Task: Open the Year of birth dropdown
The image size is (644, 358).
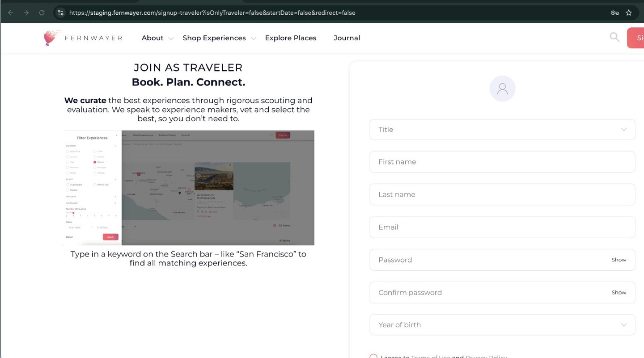Action: (x=502, y=325)
